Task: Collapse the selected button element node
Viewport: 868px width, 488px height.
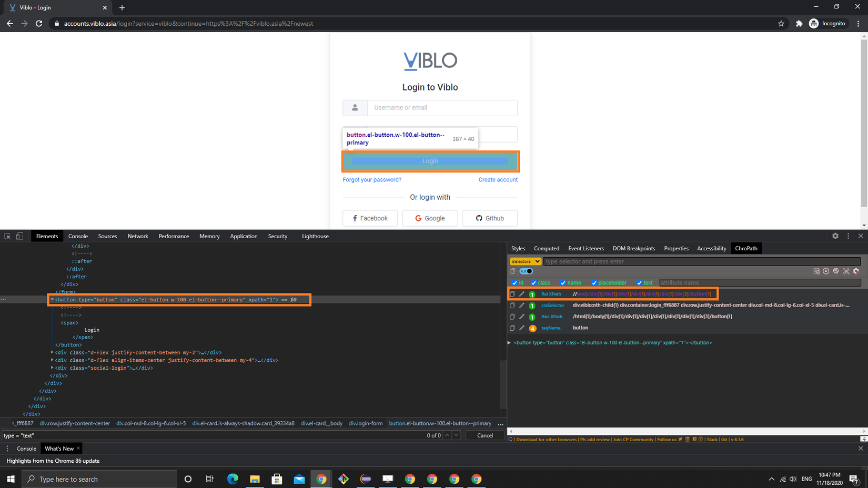Action: point(52,300)
